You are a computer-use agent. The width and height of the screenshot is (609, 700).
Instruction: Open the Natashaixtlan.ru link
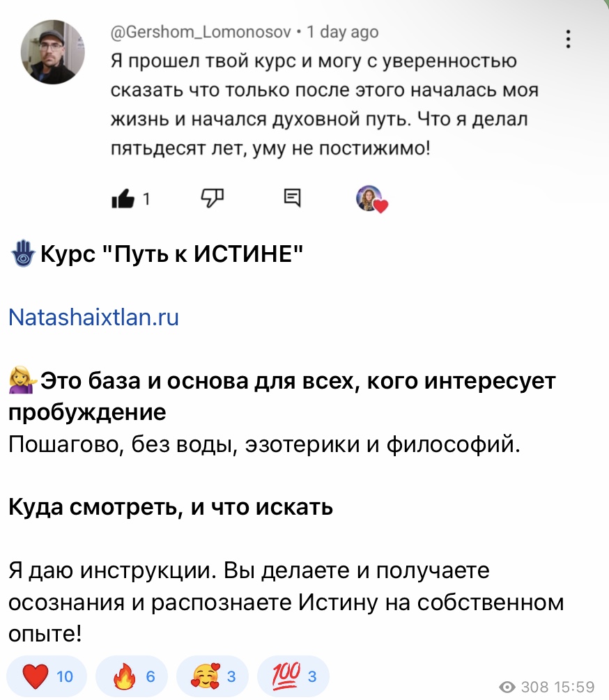(93, 318)
